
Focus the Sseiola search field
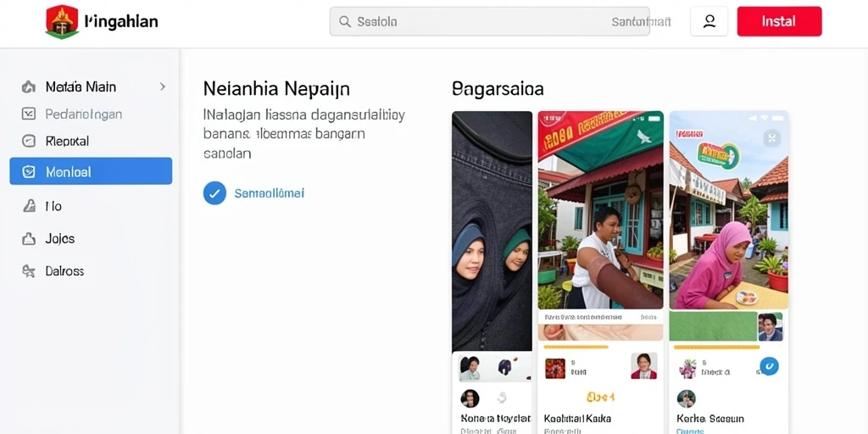[x=489, y=21]
